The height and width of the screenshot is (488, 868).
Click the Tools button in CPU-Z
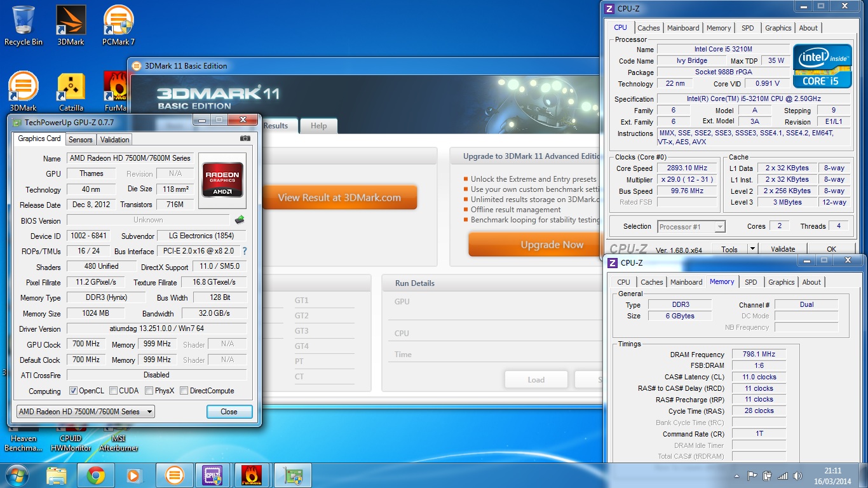click(x=729, y=249)
